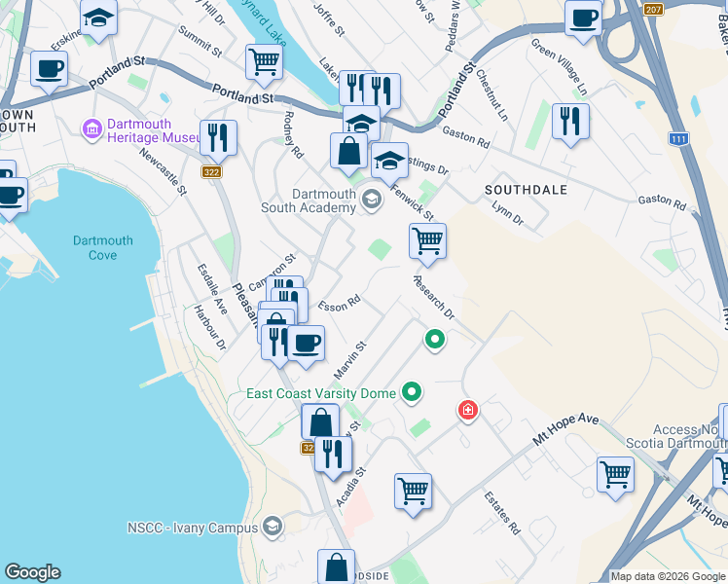The image size is (728, 584).
Task: Click the Google logo
Action: click(32, 572)
